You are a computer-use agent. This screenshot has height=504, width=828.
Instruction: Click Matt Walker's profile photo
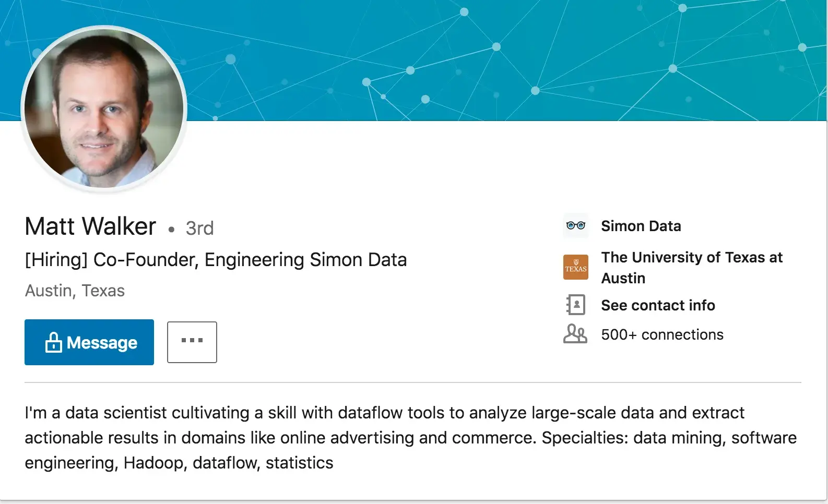pyautogui.click(x=104, y=109)
